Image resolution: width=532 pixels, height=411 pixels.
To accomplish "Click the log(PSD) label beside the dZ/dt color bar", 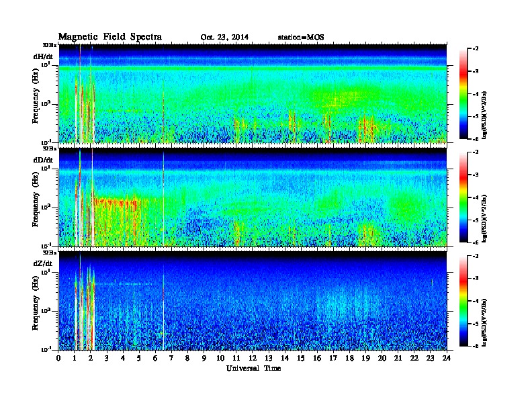I will point(484,322).
